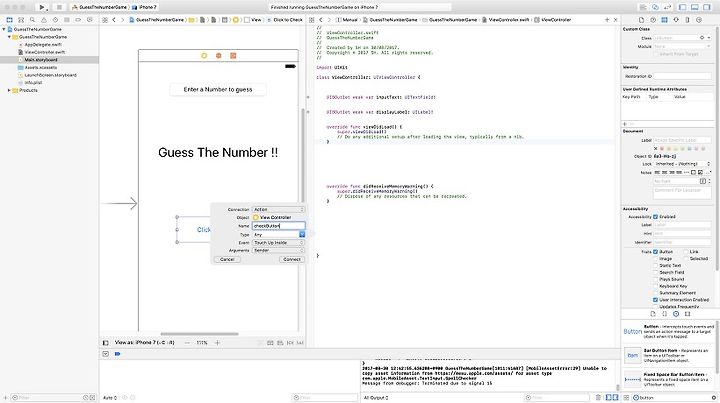Open the File inspector

point(641,20)
